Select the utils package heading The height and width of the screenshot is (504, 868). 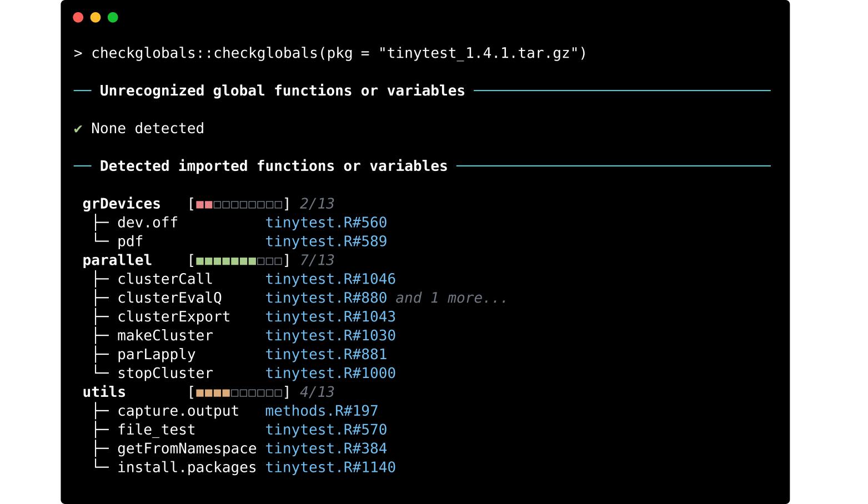(x=104, y=392)
